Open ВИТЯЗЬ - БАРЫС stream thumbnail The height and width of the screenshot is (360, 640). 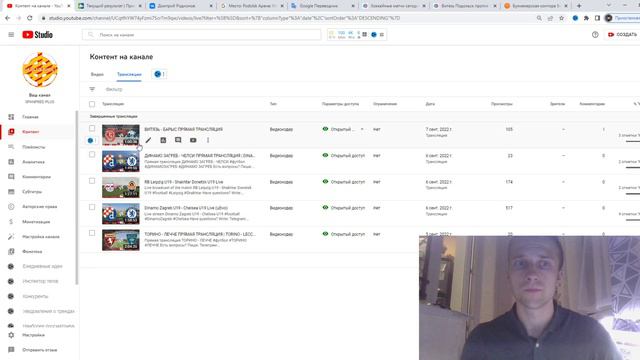pos(121,135)
